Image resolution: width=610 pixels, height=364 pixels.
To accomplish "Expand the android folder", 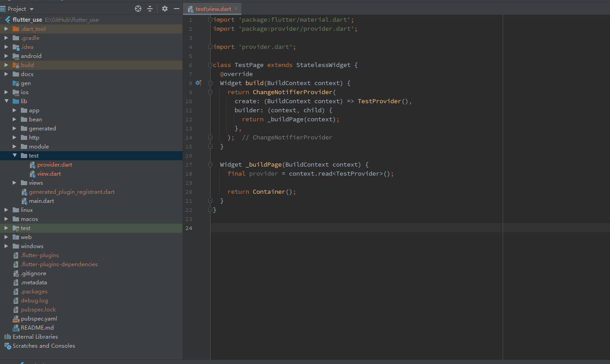I will pyautogui.click(x=6, y=56).
